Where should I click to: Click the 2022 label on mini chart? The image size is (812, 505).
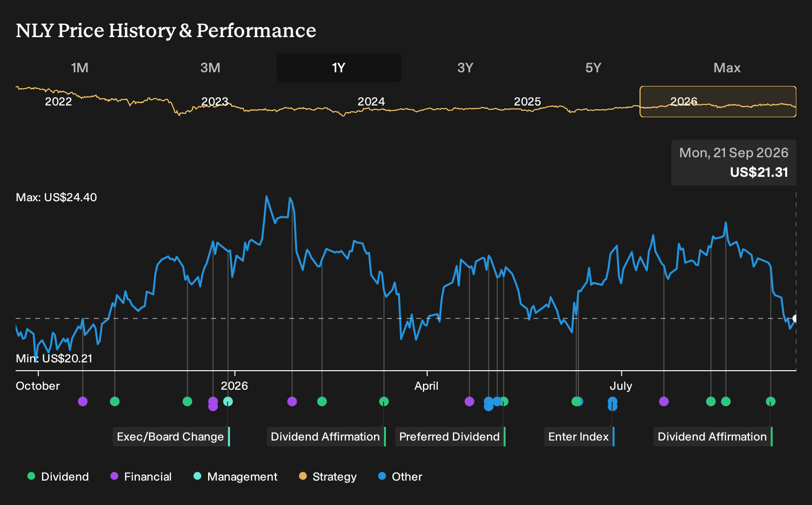59,102
